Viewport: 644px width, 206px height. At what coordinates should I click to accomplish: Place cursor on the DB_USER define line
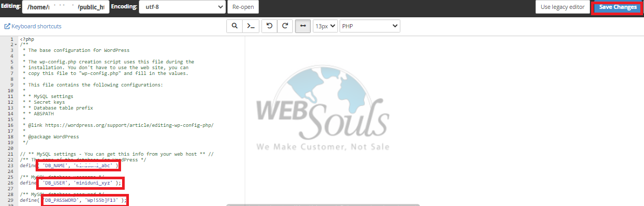pos(71,182)
